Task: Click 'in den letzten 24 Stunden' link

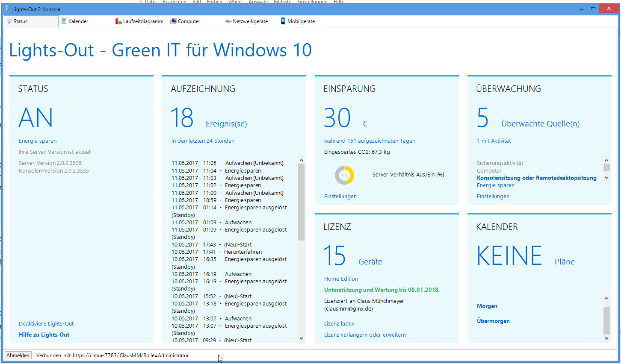Action: 203,141
